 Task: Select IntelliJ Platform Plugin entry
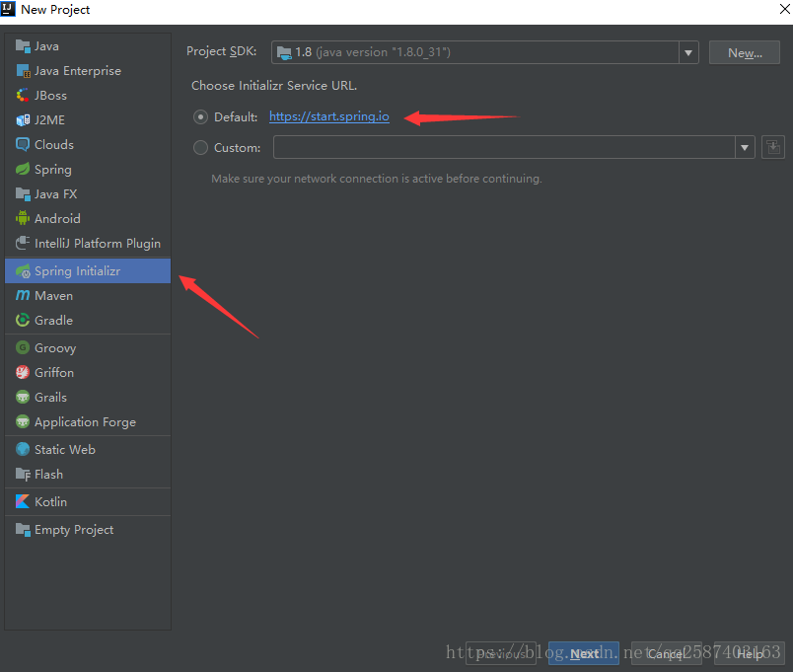88,244
